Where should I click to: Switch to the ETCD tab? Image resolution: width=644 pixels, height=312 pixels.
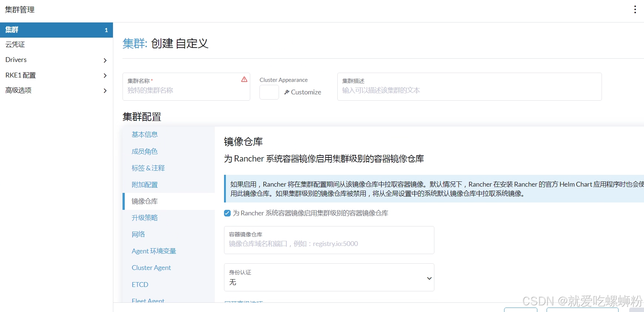140,285
